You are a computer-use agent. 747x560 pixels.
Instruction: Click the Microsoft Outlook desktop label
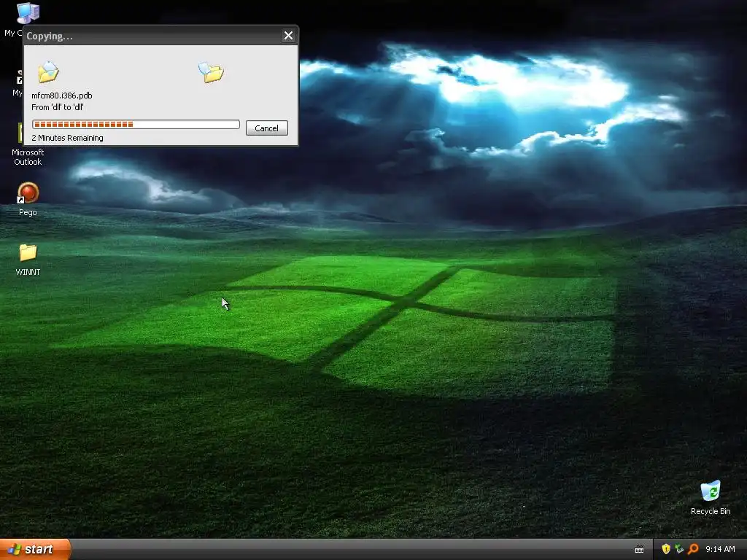tap(28, 157)
